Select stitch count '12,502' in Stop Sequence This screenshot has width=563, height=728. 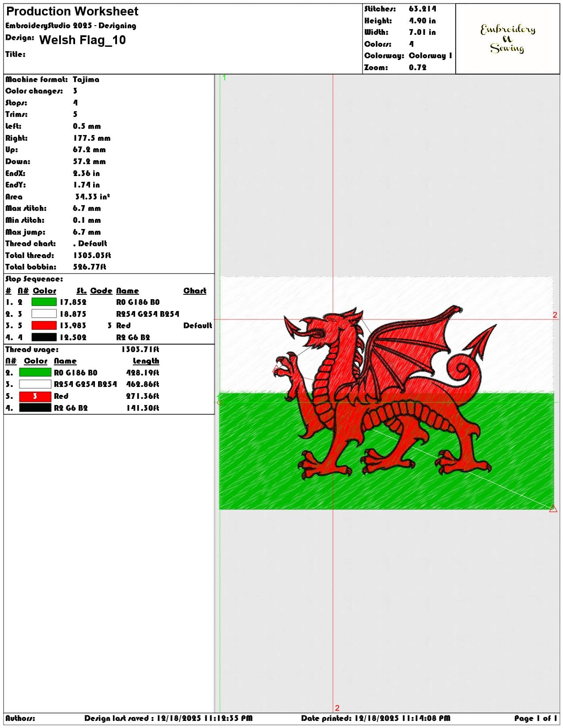point(73,338)
